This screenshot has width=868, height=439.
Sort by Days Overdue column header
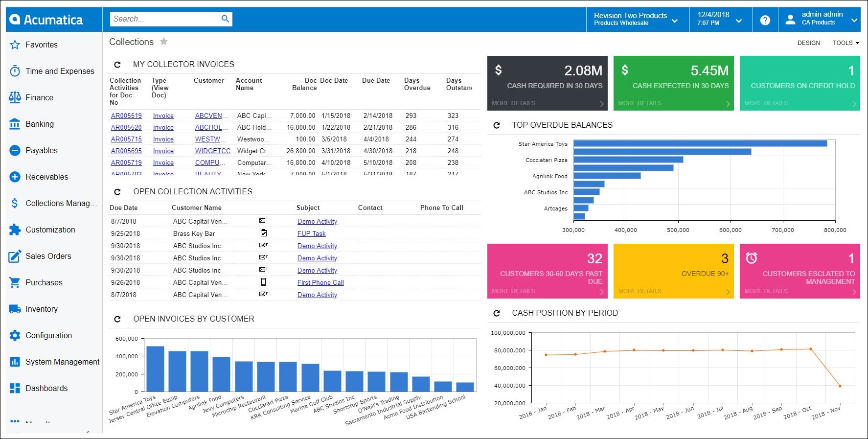coord(417,84)
